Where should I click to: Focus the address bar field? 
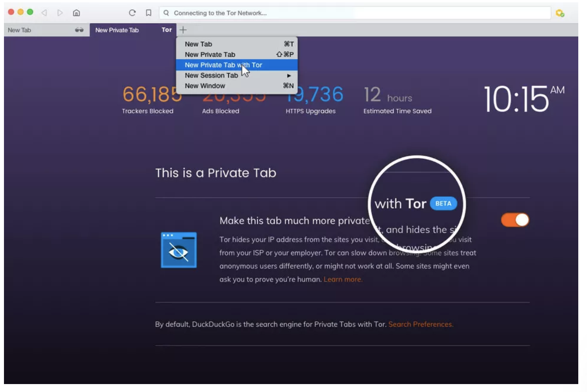[x=355, y=13]
